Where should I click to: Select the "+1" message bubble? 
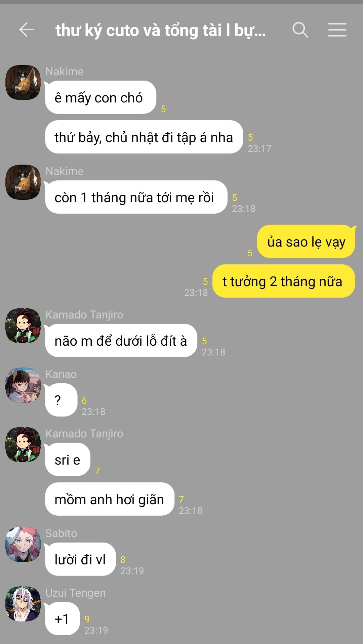coord(62,619)
